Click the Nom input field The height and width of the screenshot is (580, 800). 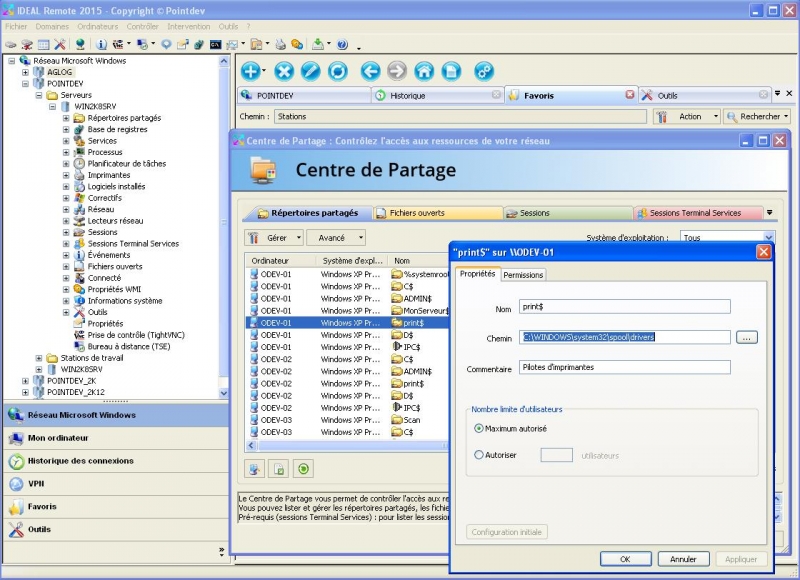[624, 307]
